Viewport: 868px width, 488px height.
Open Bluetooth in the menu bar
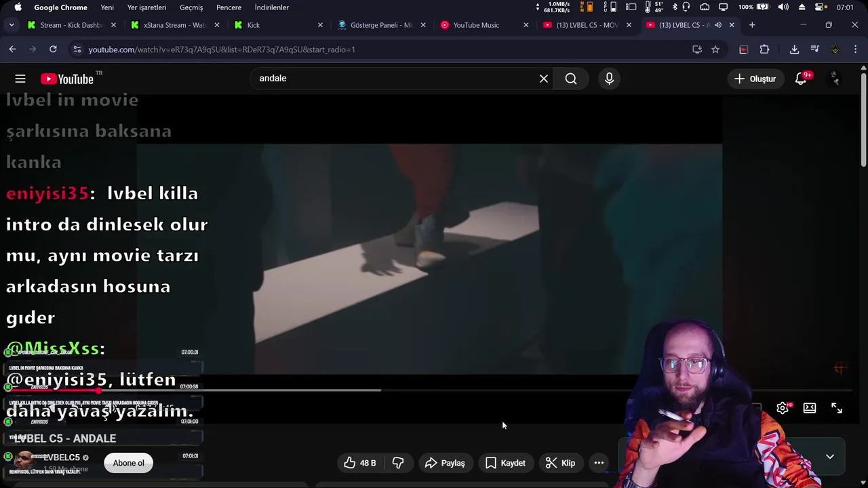(x=675, y=7)
